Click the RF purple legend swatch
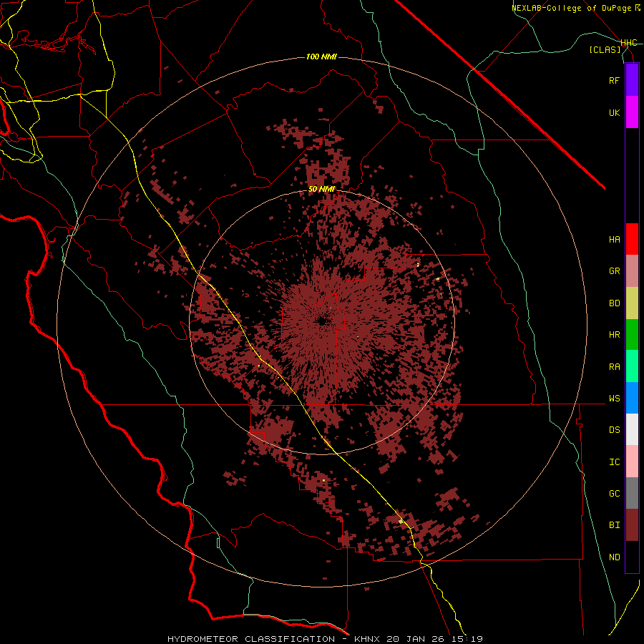Viewport: 644px width, 644px height. pyautogui.click(x=632, y=80)
